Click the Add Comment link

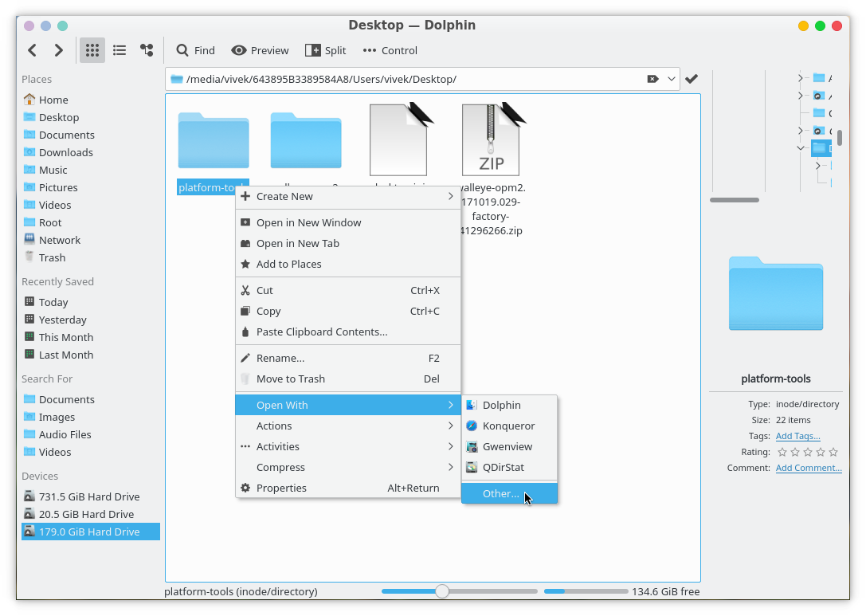click(x=809, y=468)
